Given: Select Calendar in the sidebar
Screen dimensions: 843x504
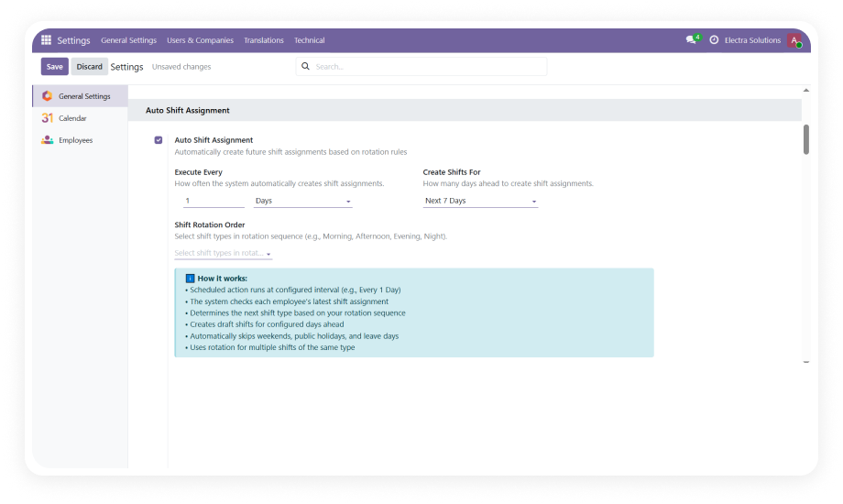Looking at the screenshot, I should pos(80,118).
